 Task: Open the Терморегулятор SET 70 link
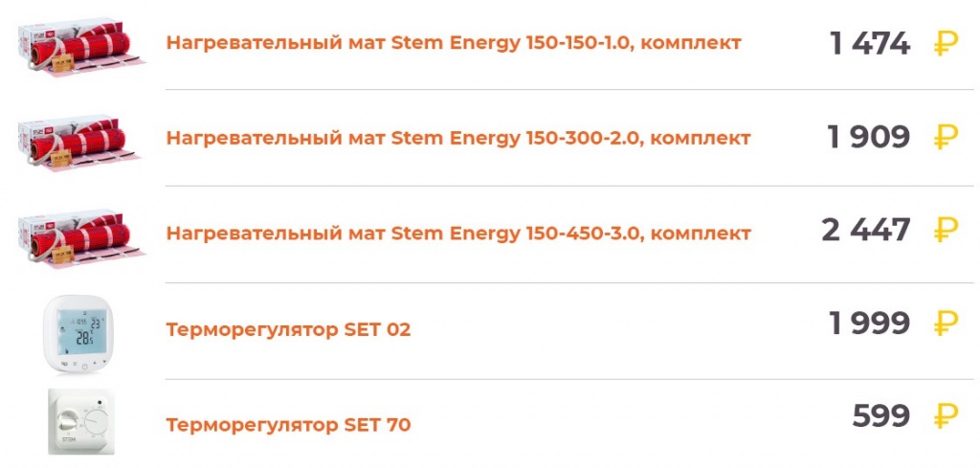click(288, 424)
